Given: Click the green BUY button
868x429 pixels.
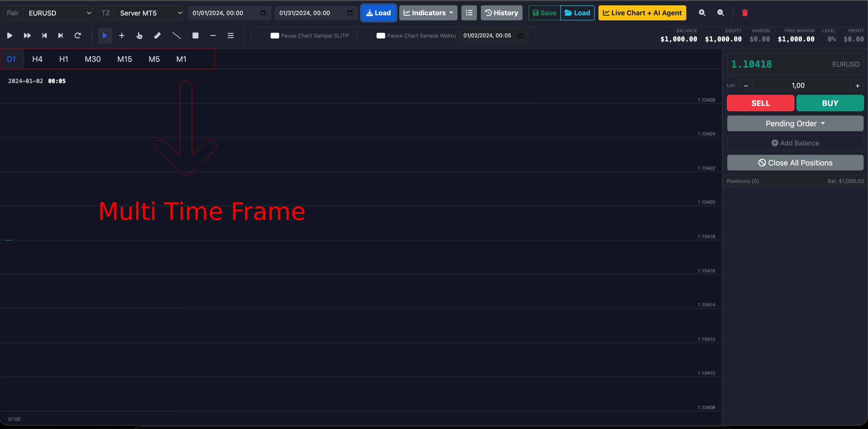Looking at the screenshot, I should coord(830,103).
